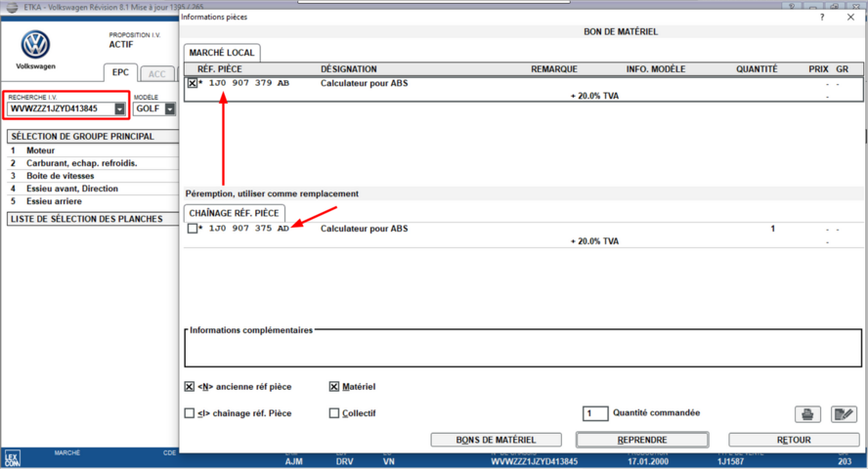Click the LexCom icon in status bar
The width and height of the screenshot is (868, 469).
click(12, 458)
